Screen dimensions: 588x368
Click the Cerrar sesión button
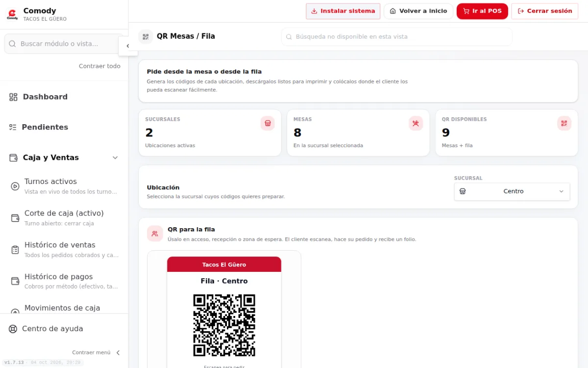[x=544, y=11]
